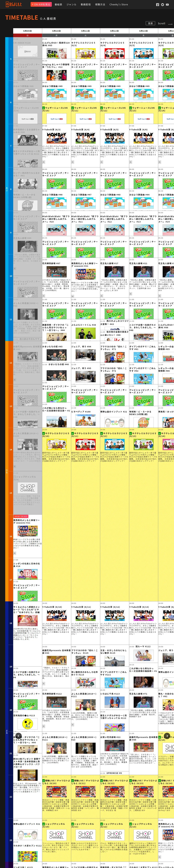Image resolution: width=174 pixels, height=868 pixels.
Task: Select the 6月12日 date column header
Action: pos(115,31)
